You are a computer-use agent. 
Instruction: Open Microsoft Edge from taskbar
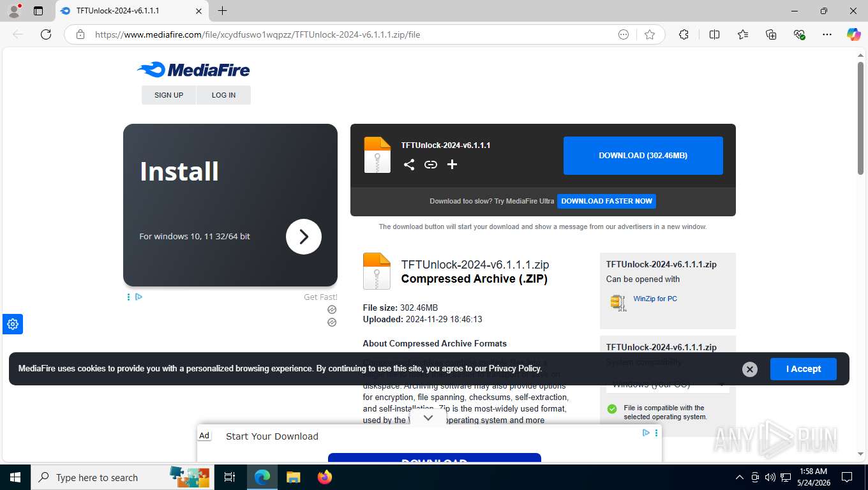pyautogui.click(x=262, y=477)
